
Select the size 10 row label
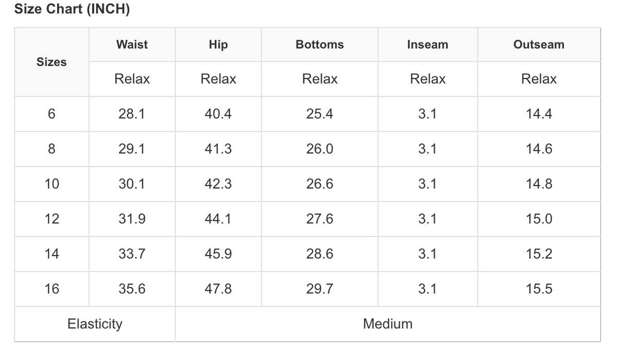(x=51, y=184)
